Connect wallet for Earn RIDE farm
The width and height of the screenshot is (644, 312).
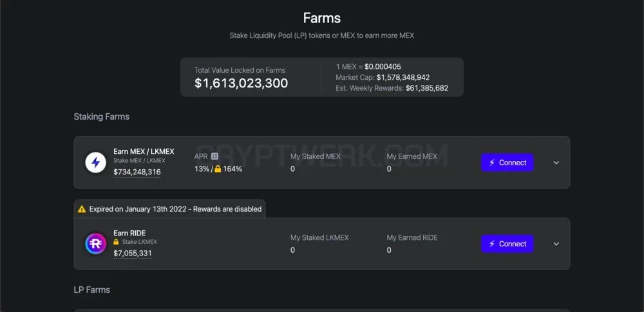point(507,244)
